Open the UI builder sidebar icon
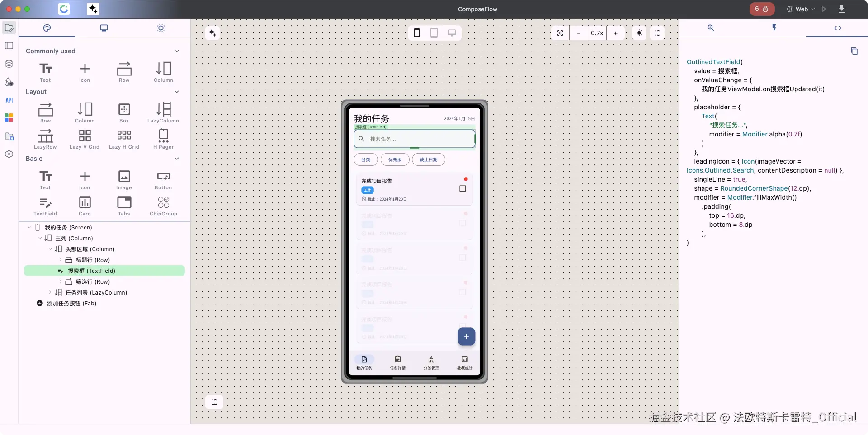This screenshot has width=868, height=435. pyautogui.click(x=9, y=28)
